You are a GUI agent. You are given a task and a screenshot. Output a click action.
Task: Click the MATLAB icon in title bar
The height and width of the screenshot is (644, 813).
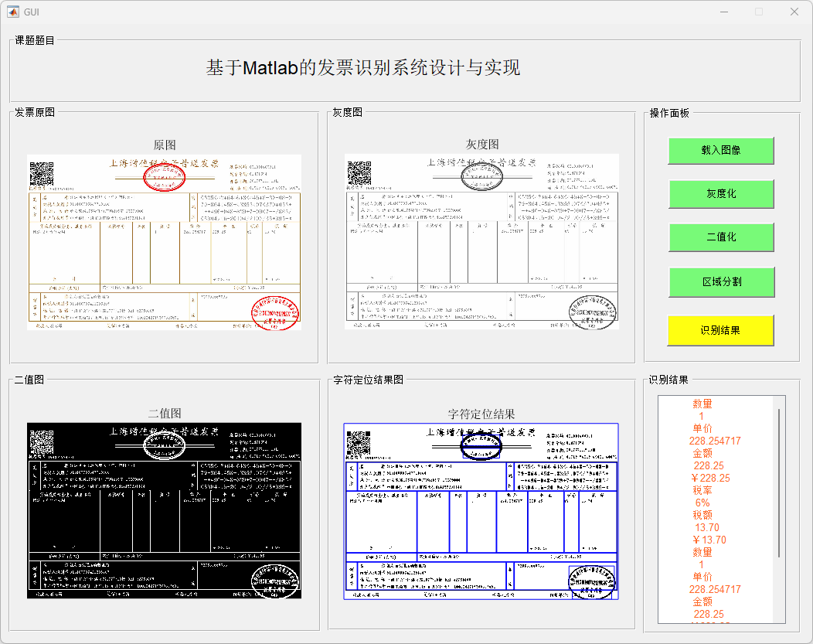click(13, 12)
